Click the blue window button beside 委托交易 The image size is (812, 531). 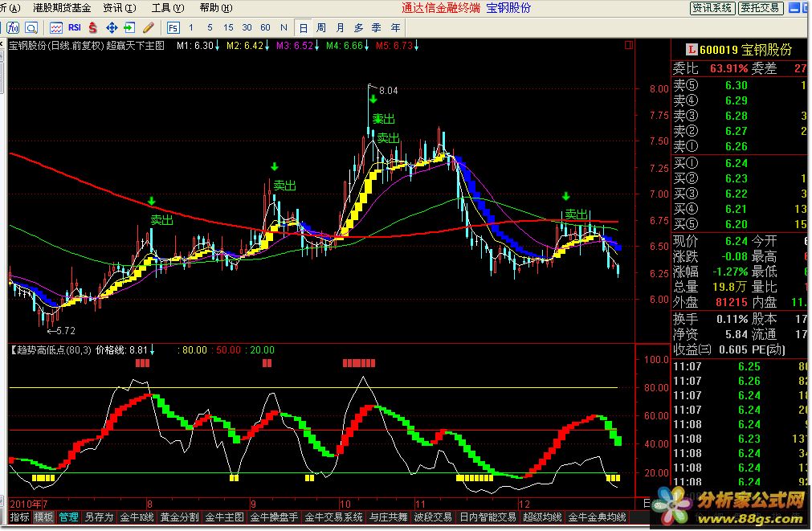tap(794, 8)
